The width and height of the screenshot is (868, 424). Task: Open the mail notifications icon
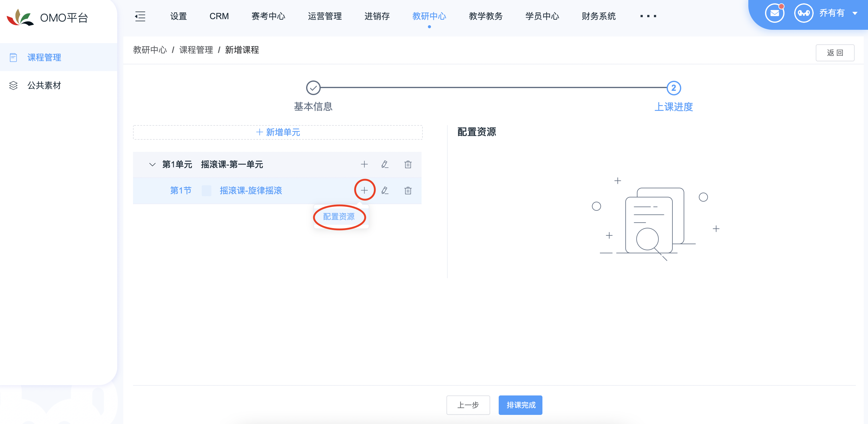tap(774, 13)
